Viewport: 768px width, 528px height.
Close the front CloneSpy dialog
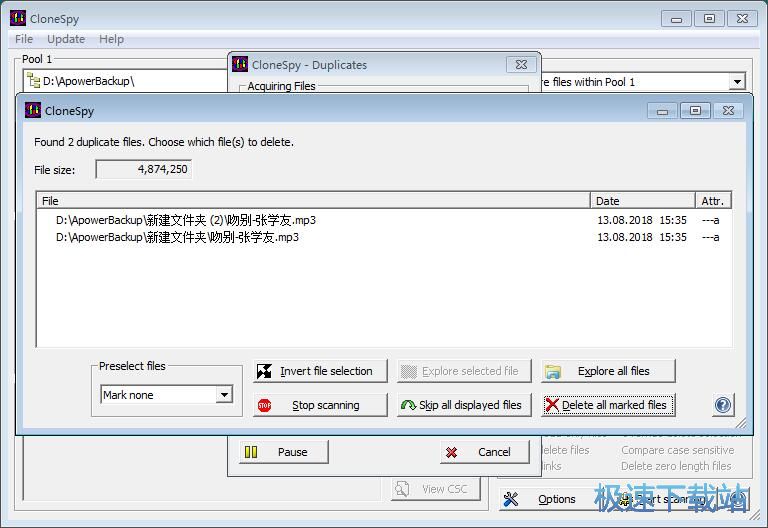(728, 111)
